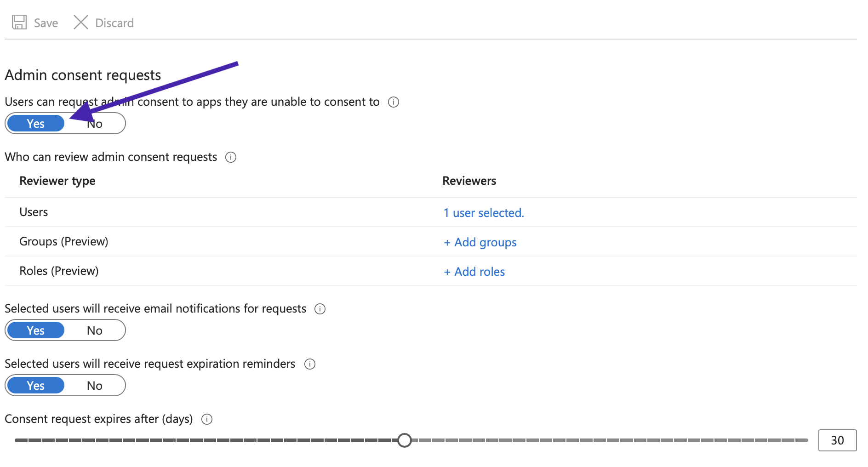Screen dimensions: 868x467
Task: Click '+ Add roles' link
Action: click(474, 272)
